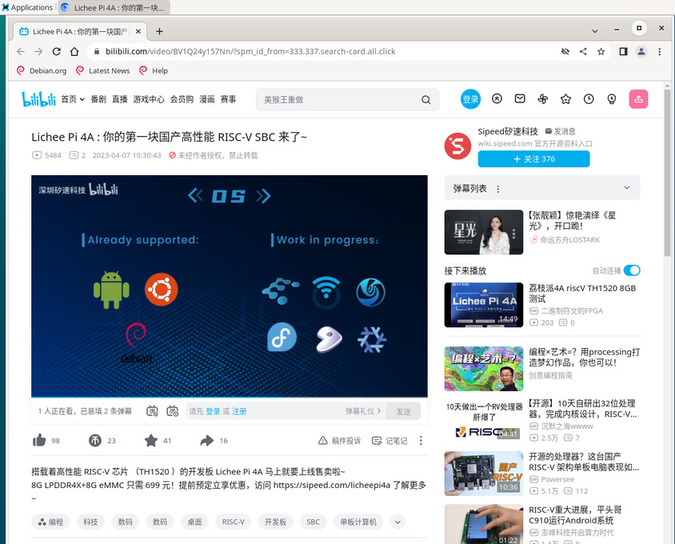The image size is (675, 544).
Task: Click the 登录 link in danmaku bar
Action: pyautogui.click(x=213, y=411)
